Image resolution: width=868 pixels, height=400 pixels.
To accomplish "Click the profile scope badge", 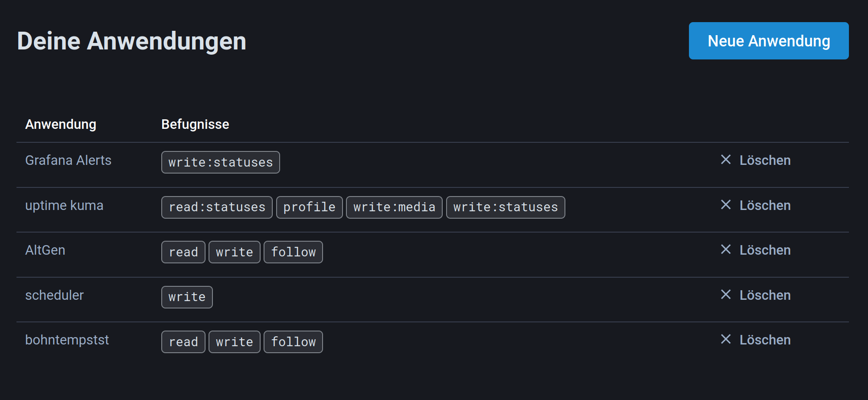I will (x=309, y=207).
